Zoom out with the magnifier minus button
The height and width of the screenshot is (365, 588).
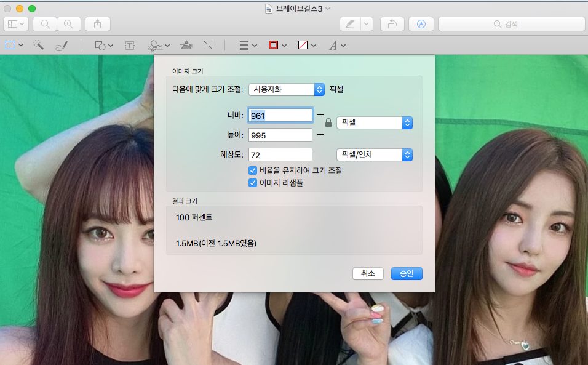coord(45,24)
